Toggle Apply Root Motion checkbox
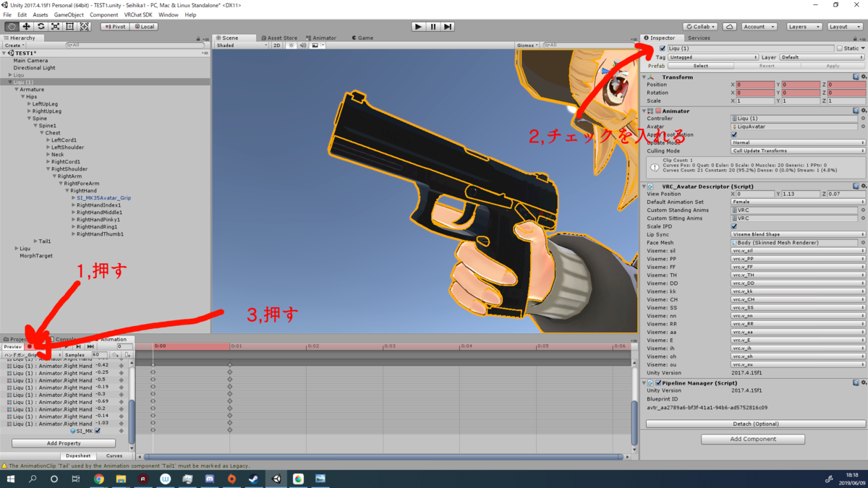The height and width of the screenshot is (488, 868). (x=734, y=134)
